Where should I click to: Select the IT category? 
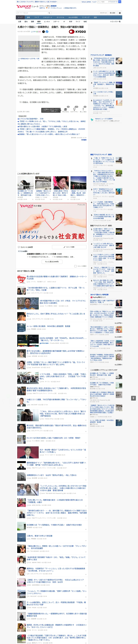pos(64,21)
